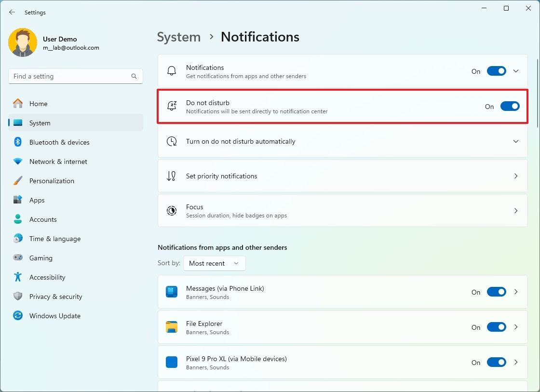The width and height of the screenshot is (540, 392).
Task: Toggle Do not disturb off
Action: pyautogui.click(x=510, y=106)
